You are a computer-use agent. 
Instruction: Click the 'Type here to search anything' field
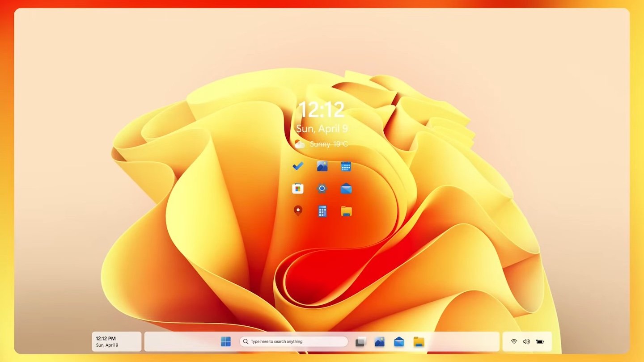click(x=294, y=341)
